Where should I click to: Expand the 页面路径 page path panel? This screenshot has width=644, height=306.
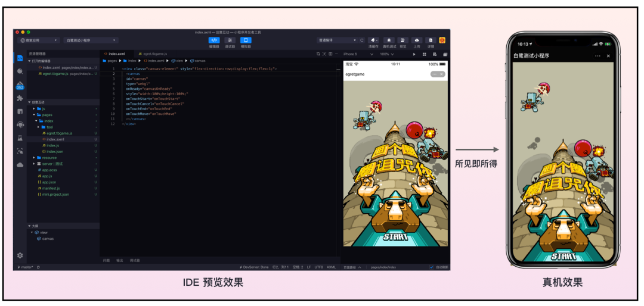pyautogui.click(x=352, y=267)
